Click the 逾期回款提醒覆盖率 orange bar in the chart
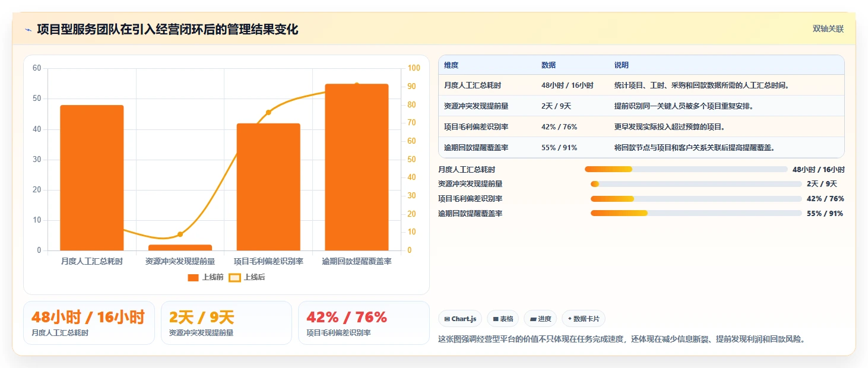Viewport: 868px width, 368px height. pos(357,167)
